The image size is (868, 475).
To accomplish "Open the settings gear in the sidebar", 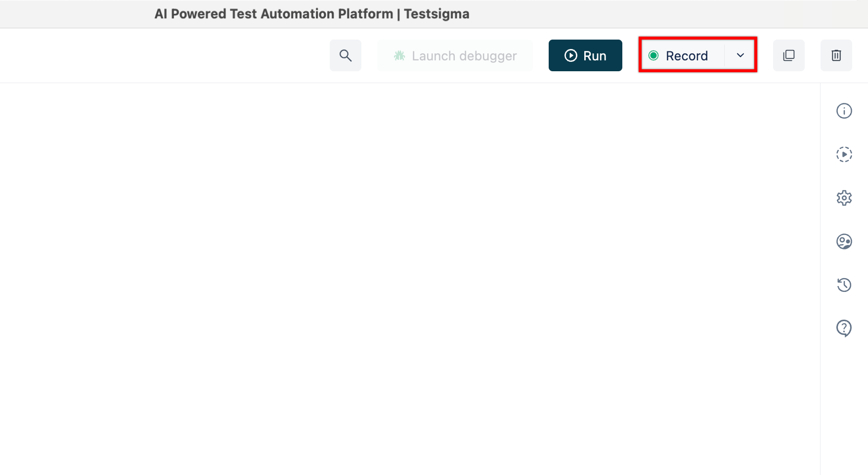I will 844,197.
